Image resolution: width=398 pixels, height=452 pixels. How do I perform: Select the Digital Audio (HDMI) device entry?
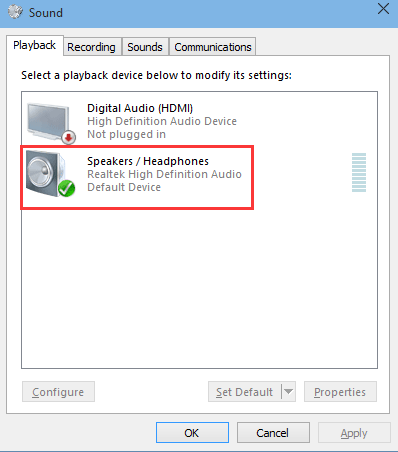point(199,121)
